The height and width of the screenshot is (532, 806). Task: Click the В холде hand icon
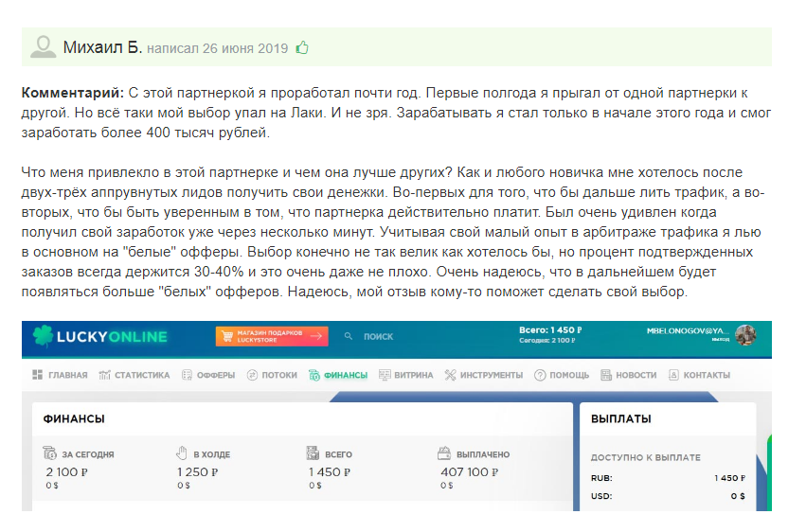pos(182,453)
